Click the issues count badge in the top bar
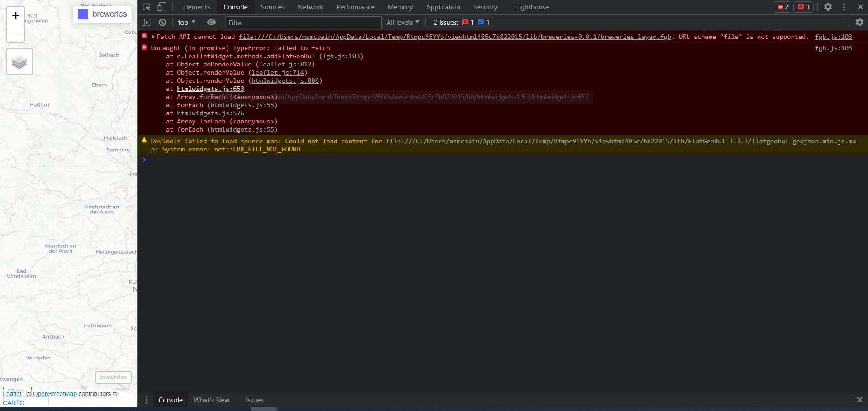This screenshot has width=868, height=411. point(804,7)
